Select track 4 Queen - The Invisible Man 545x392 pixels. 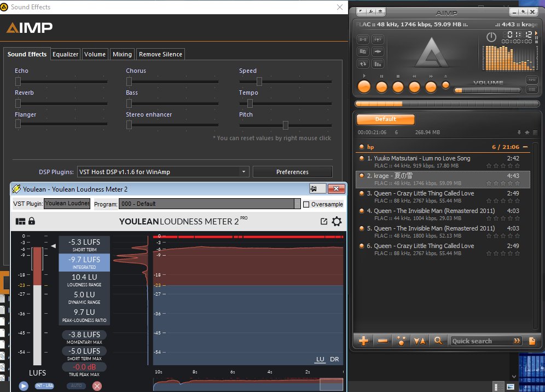pos(442,214)
